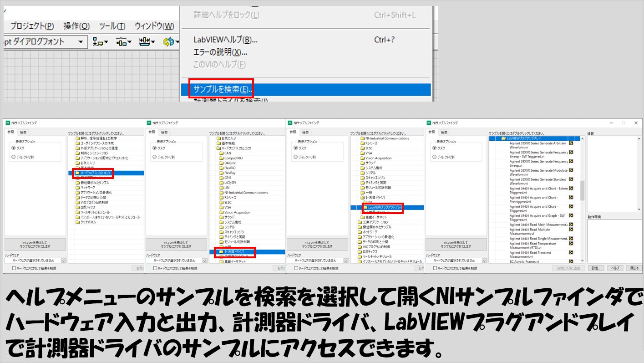644x363 pixels.
Task: Expand the NI-Industrial Communications folder in window listing CAN
Action: 243,193
